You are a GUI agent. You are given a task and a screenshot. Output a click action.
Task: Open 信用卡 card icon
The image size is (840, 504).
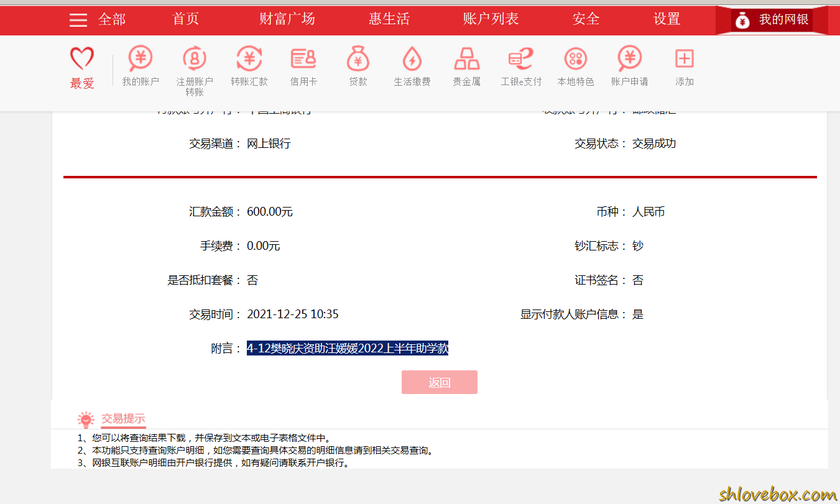(303, 59)
